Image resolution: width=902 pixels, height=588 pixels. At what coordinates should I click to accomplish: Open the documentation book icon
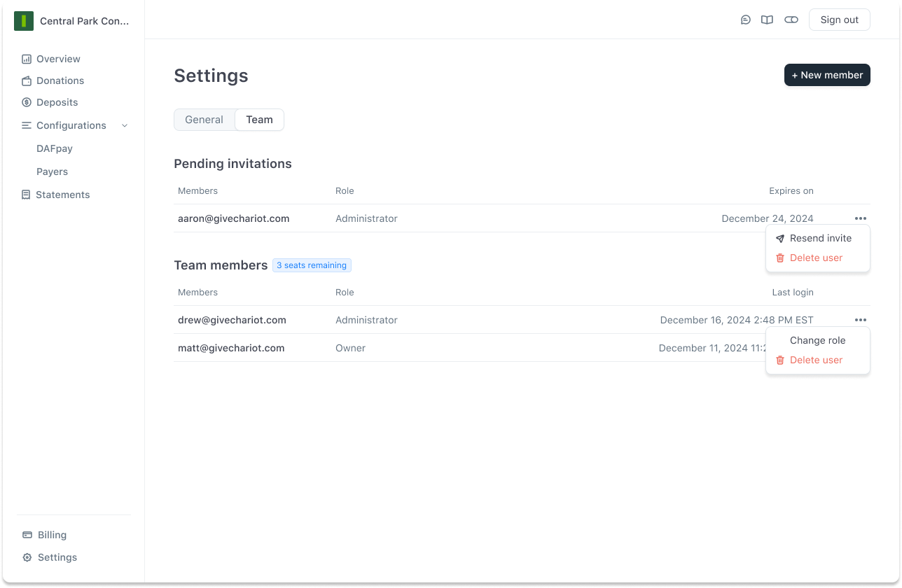tap(768, 20)
